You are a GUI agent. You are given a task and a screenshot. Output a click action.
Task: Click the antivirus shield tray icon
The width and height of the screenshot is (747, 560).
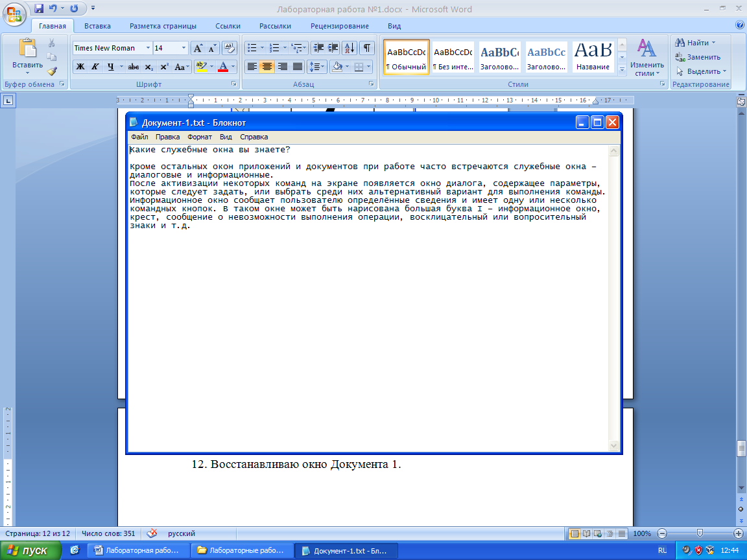tap(698, 550)
